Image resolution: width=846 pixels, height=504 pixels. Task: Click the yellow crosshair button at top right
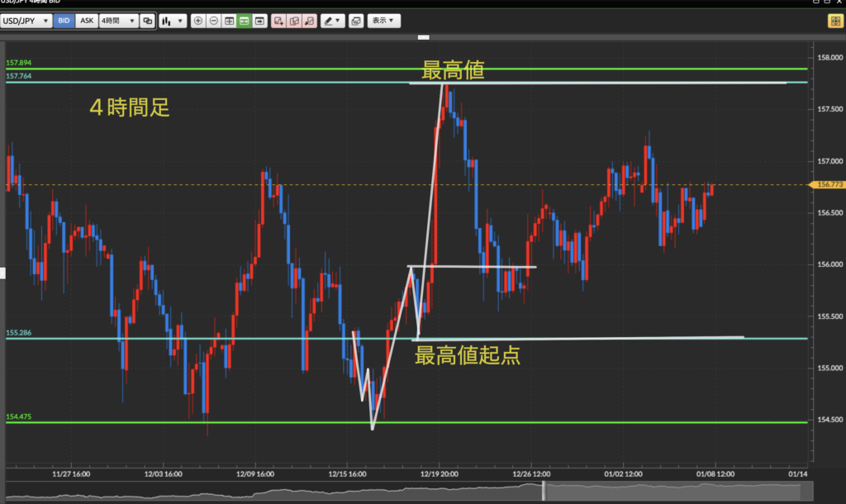[835, 21]
